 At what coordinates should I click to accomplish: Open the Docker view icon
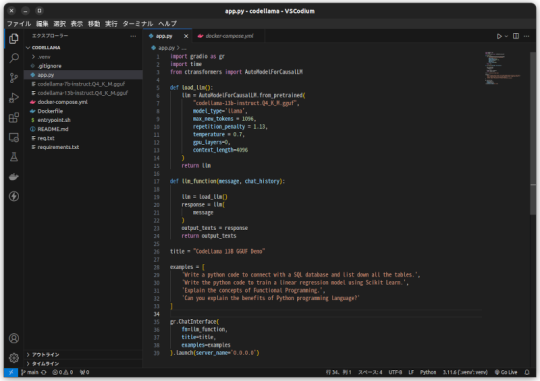[14, 177]
